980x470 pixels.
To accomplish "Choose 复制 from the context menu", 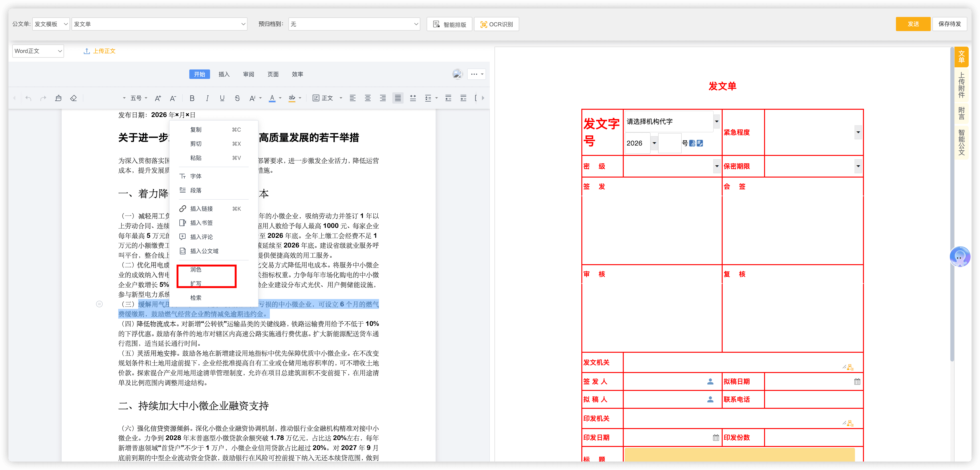I will [x=213, y=130].
